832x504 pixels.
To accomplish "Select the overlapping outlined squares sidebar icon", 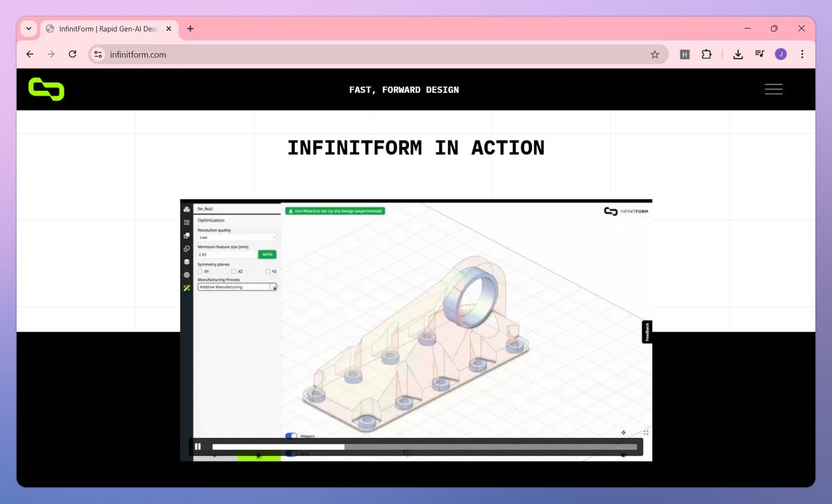I will (187, 249).
